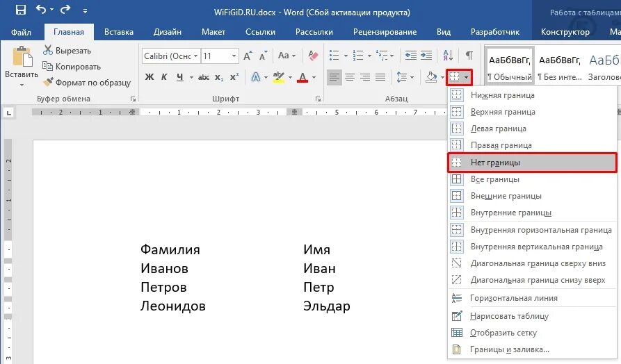Screen dimensions: 621x364
Task: Toggle italic (К) formatting
Action: 164,77
